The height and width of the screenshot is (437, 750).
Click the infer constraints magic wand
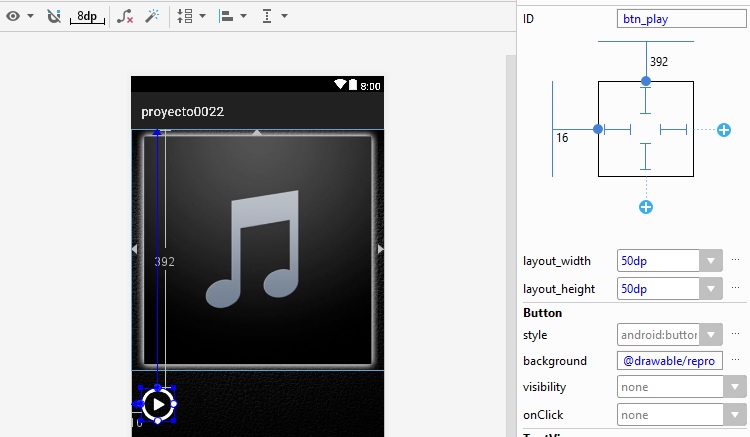pyautogui.click(x=152, y=16)
